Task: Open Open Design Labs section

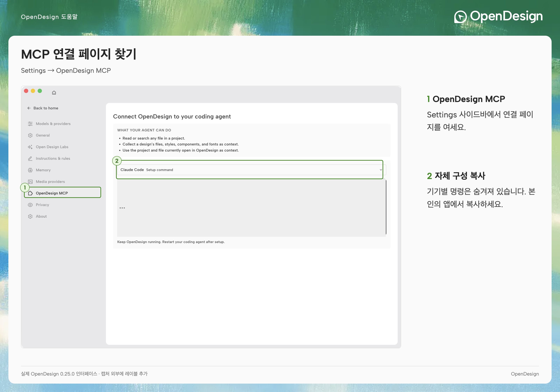Action: coord(63,147)
